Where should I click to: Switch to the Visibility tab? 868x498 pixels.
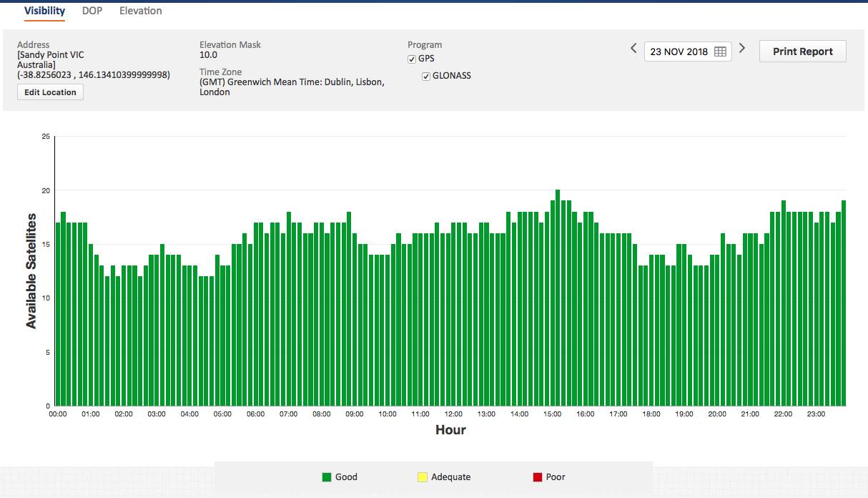click(x=44, y=11)
